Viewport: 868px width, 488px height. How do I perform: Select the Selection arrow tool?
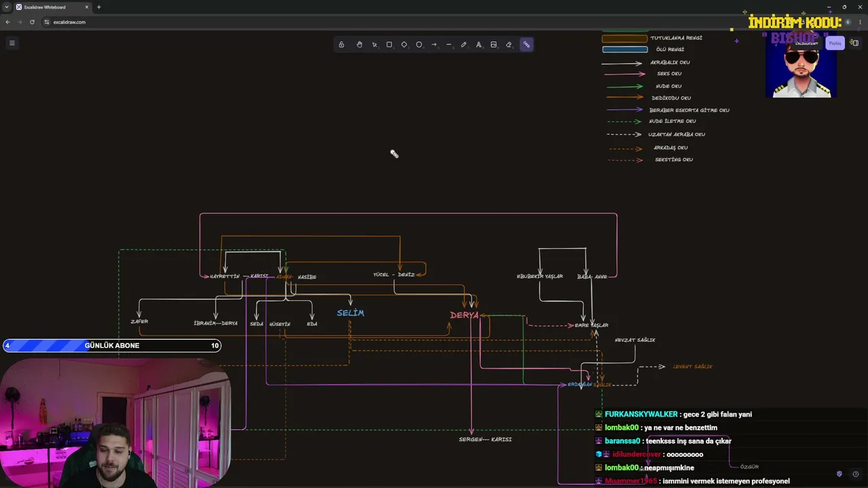click(x=374, y=45)
